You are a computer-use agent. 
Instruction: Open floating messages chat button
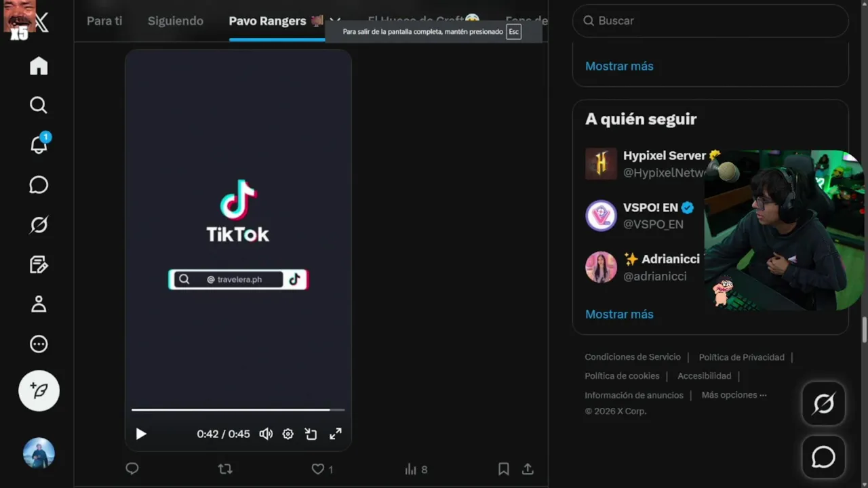823,457
